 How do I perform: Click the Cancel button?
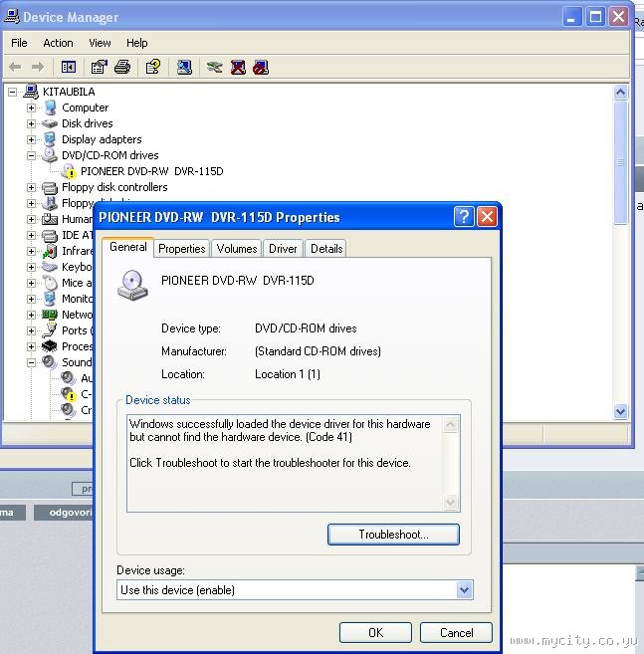tap(456, 633)
